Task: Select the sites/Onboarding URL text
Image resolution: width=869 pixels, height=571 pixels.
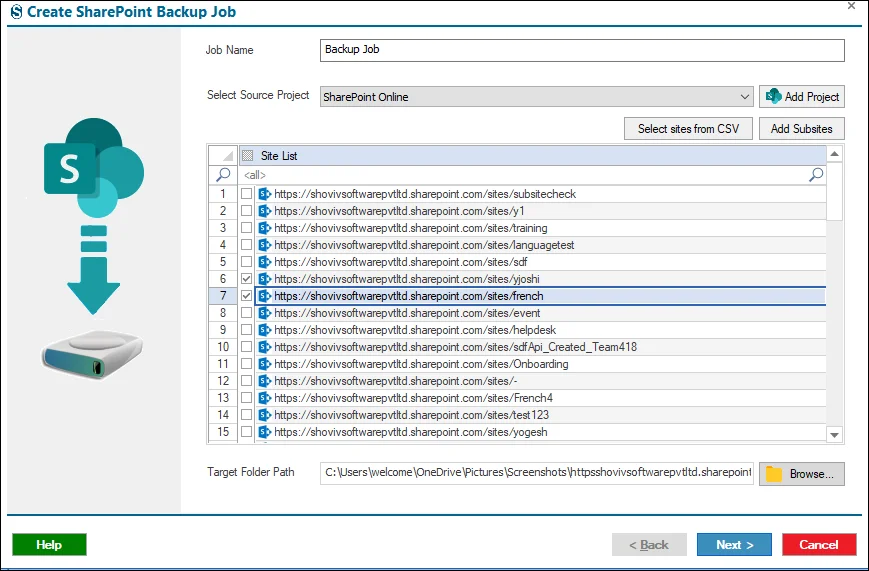Action: coord(421,364)
